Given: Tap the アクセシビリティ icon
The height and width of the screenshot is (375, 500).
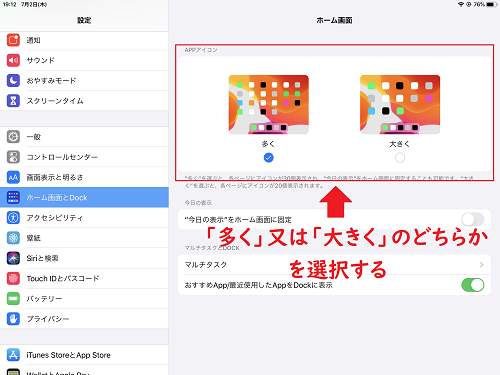Looking at the screenshot, I should point(13,218).
